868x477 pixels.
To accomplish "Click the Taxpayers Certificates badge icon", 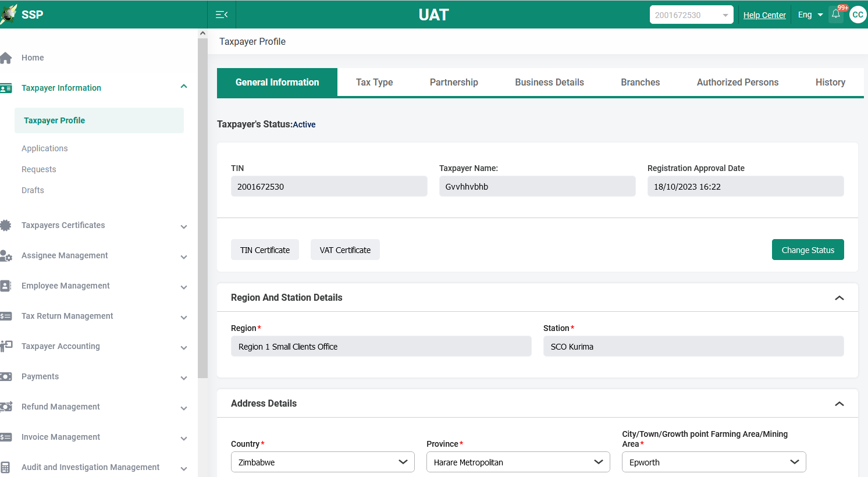I will (6, 225).
